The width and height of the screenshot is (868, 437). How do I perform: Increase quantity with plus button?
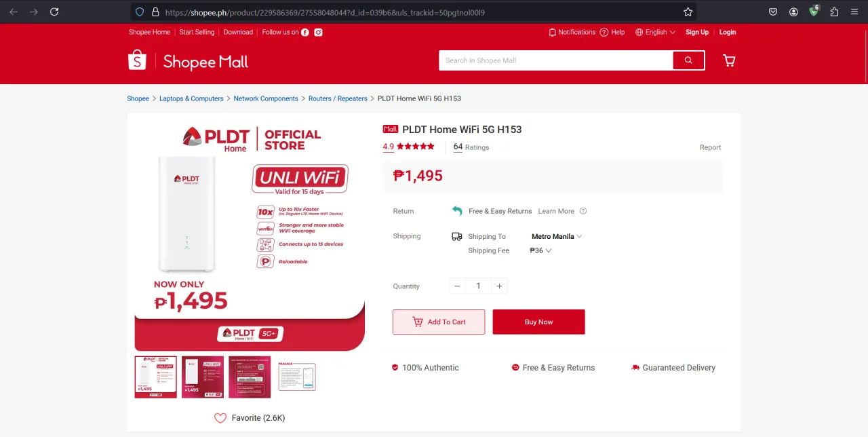[499, 286]
